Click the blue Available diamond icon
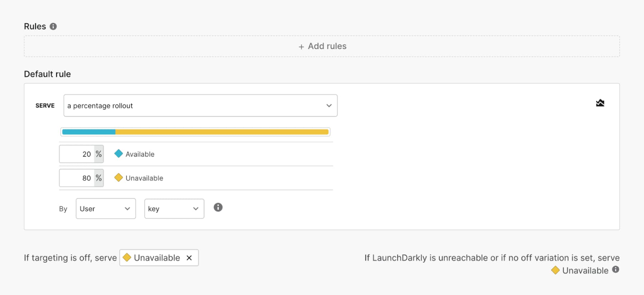Screen dimensions: 644x295 click(118, 154)
